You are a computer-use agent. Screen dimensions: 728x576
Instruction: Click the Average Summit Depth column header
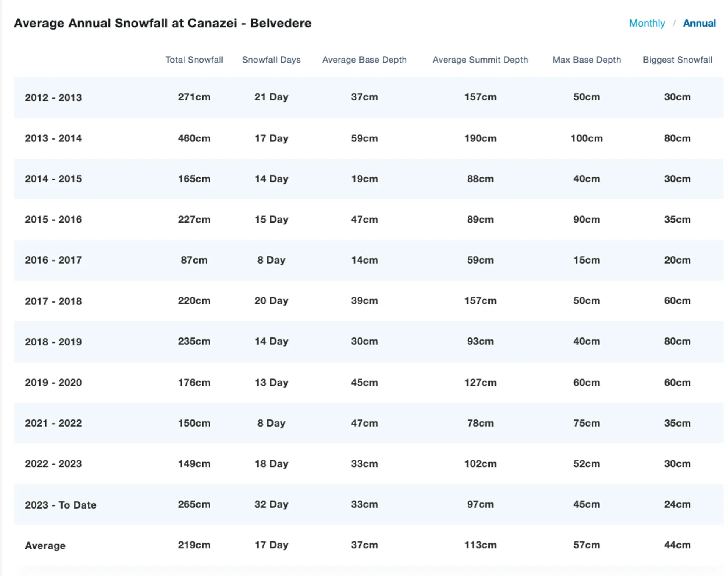(480, 60)
